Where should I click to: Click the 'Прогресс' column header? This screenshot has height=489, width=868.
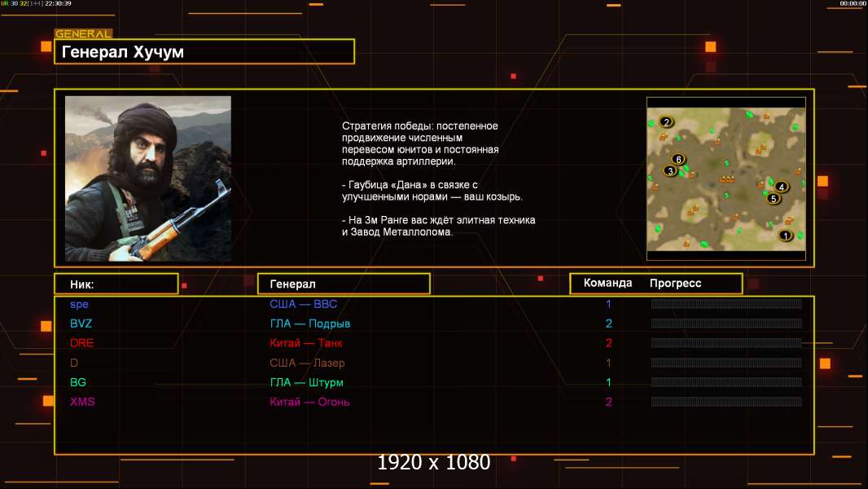[675, 283]
